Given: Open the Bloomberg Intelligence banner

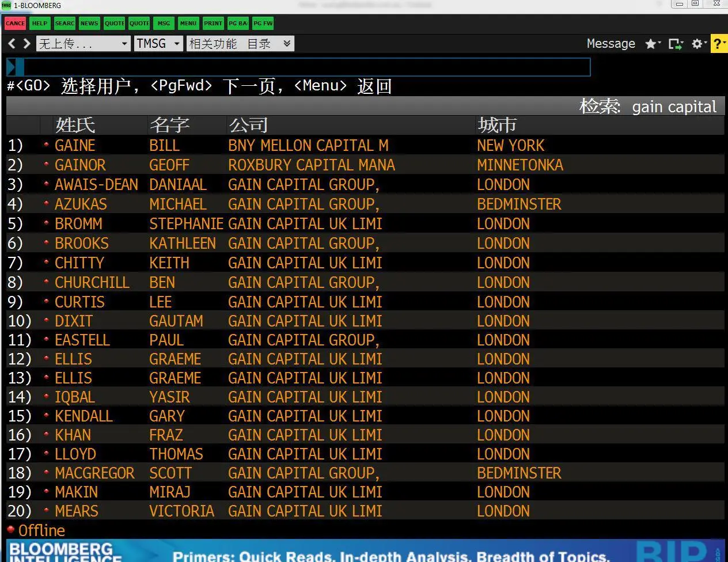Looking at the screenshot, I should [365, 550].
